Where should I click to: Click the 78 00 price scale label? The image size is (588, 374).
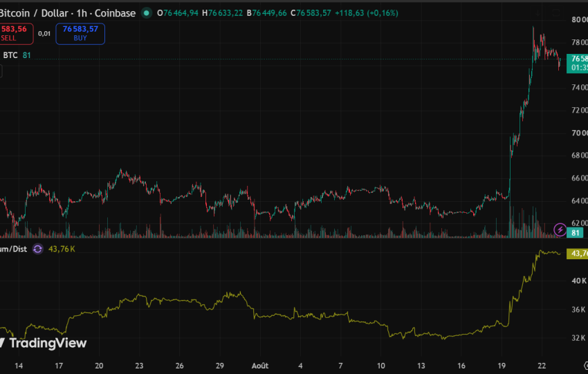click(x=580, y=42)
